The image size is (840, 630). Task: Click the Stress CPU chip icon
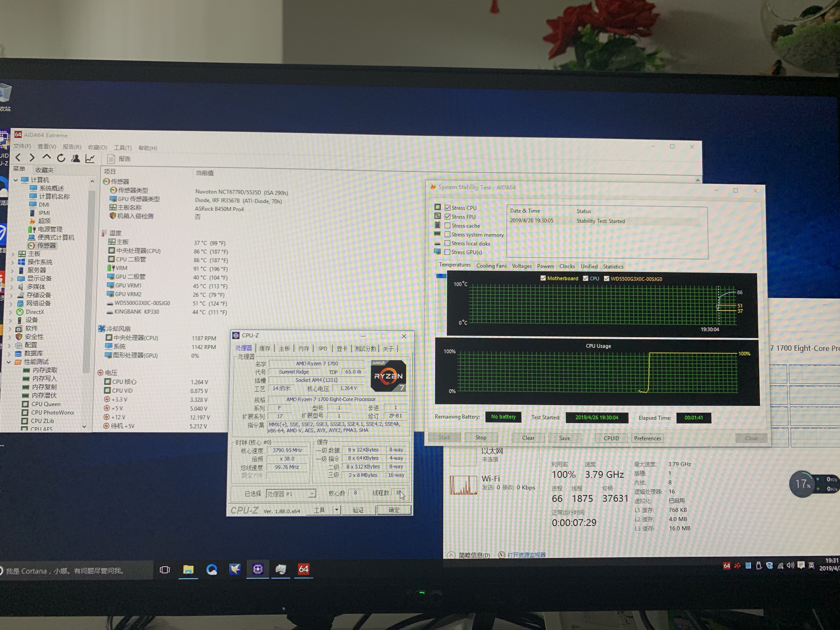437,207
